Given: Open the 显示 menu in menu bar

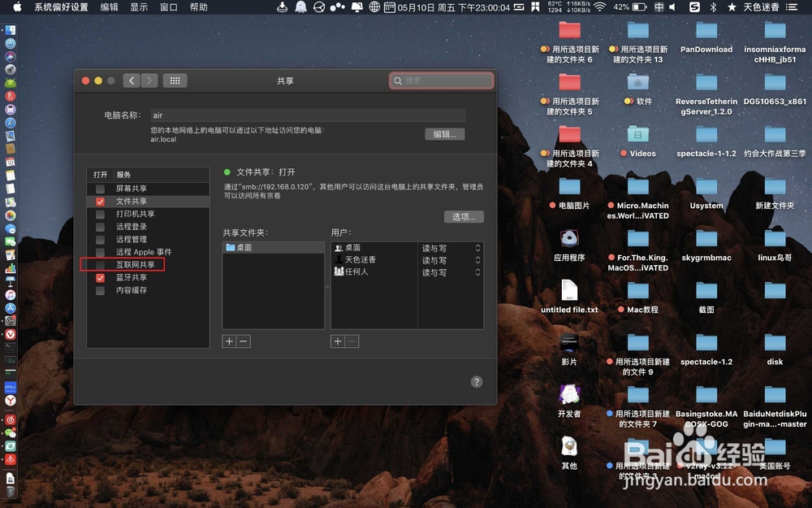Looking at the screenshot, I should pyautogui.click(x=138, y=7).
